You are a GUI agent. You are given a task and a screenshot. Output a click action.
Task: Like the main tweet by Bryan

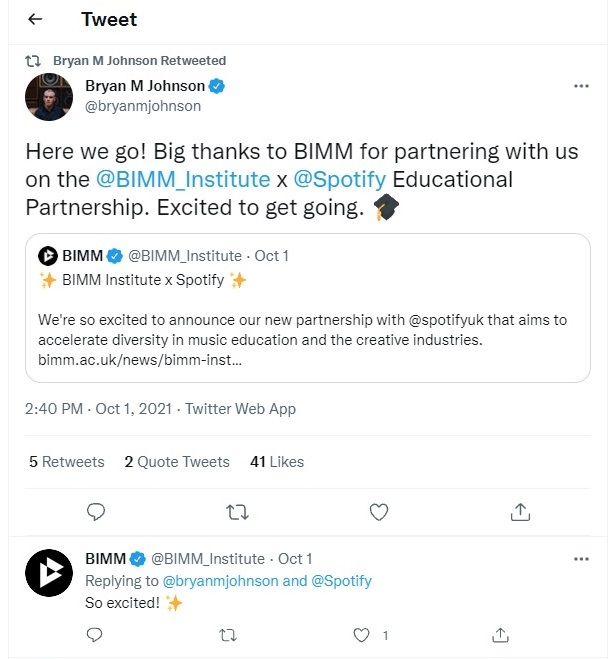[x=379, y=512]
